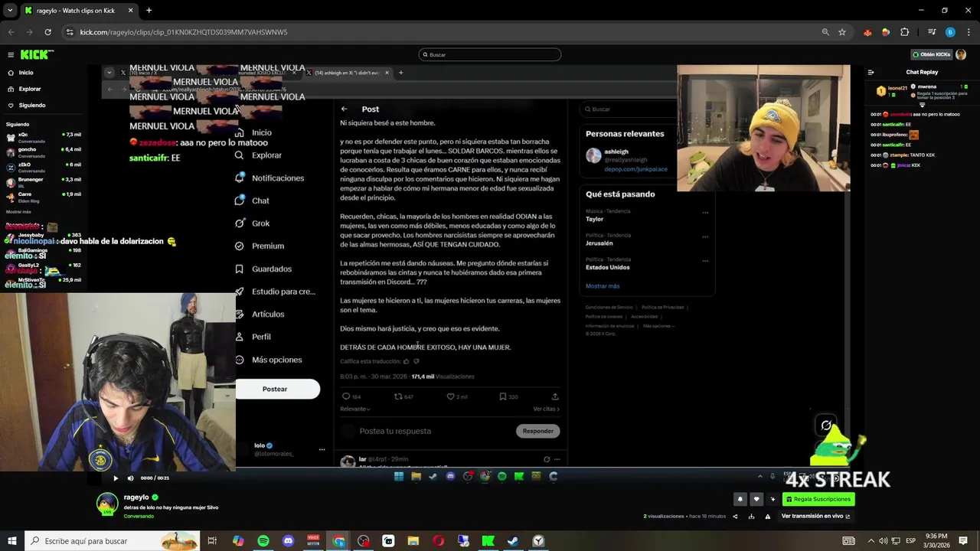
Task: Click the address bar URL
Action: [x=184, y=32]
